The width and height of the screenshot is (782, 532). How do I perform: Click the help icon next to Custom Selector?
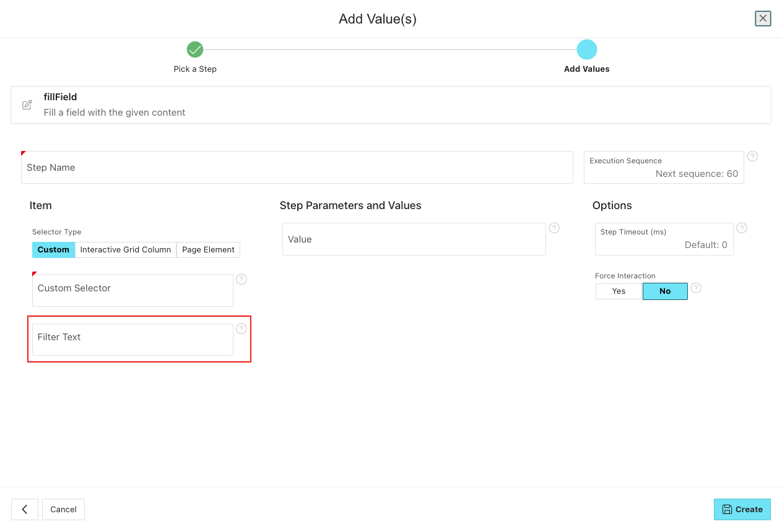click(x=241, y=280)
